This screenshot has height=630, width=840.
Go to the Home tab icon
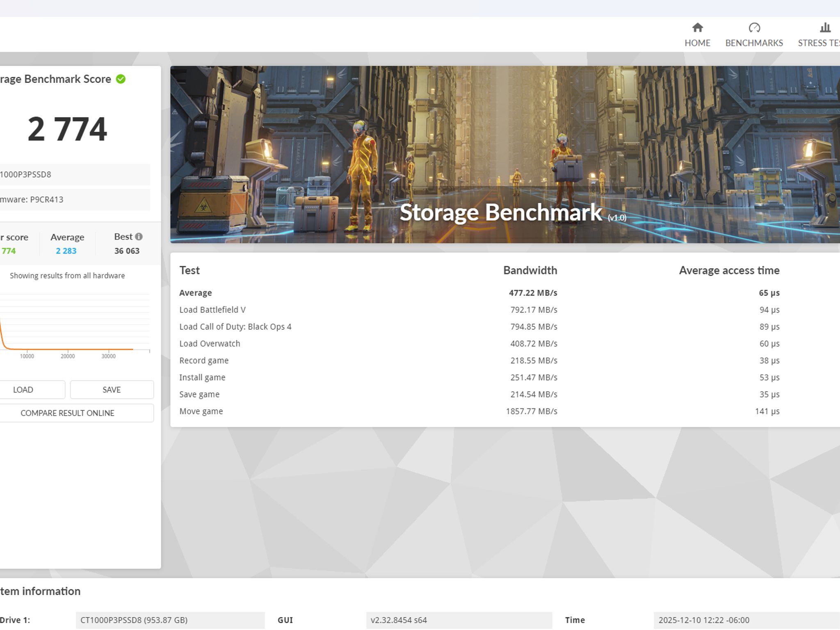pos(697,27)
